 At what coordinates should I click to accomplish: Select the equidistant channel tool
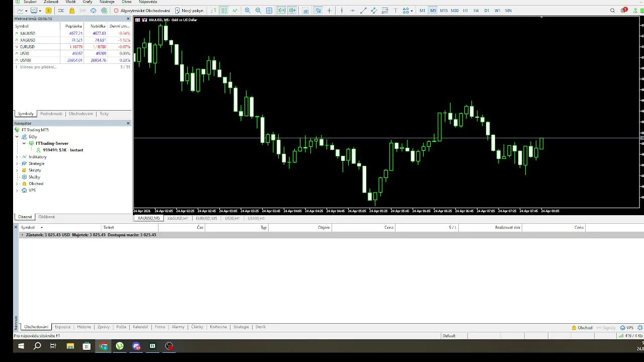(374, 11)
